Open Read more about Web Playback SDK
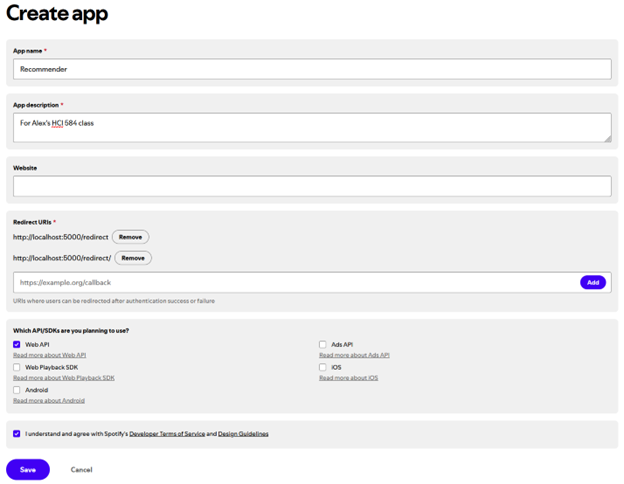The width and height of the screenshot is (624, 484). tap(64, 378)
